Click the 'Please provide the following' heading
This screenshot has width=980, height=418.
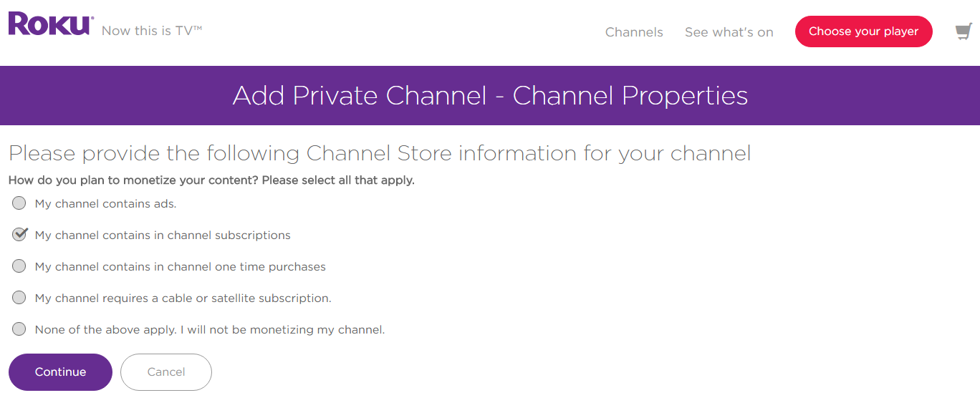pyautogui.click(x=380, y=153)
